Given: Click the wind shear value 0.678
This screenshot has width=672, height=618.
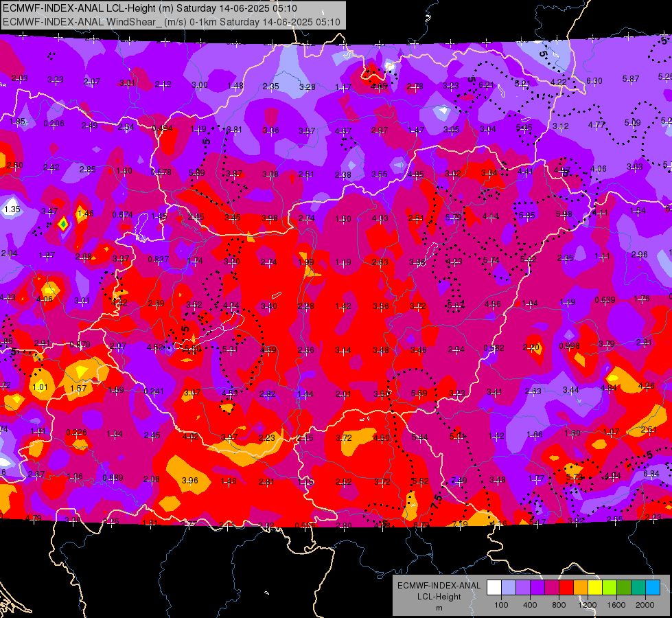Looking at the screenshot, I should click(x=161, y=172).
